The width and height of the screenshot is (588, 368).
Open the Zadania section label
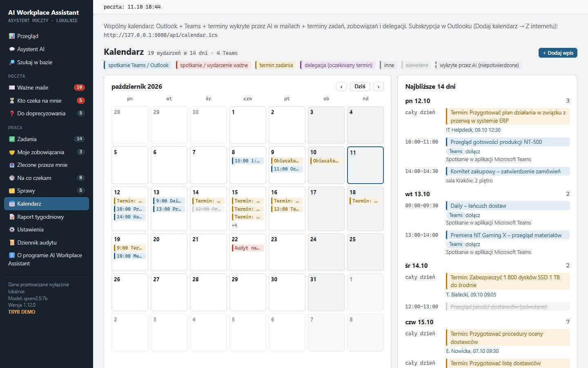[27, 139]
